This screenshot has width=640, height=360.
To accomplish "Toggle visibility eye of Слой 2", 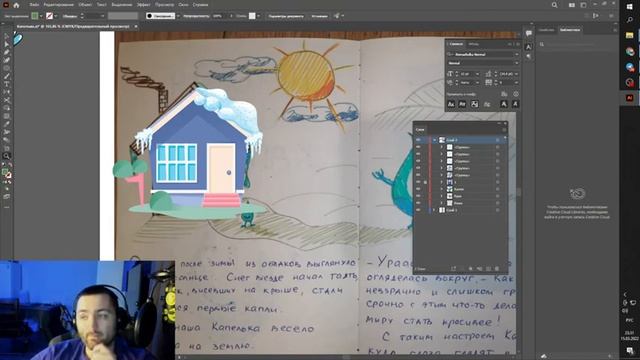I will (418, 140).
